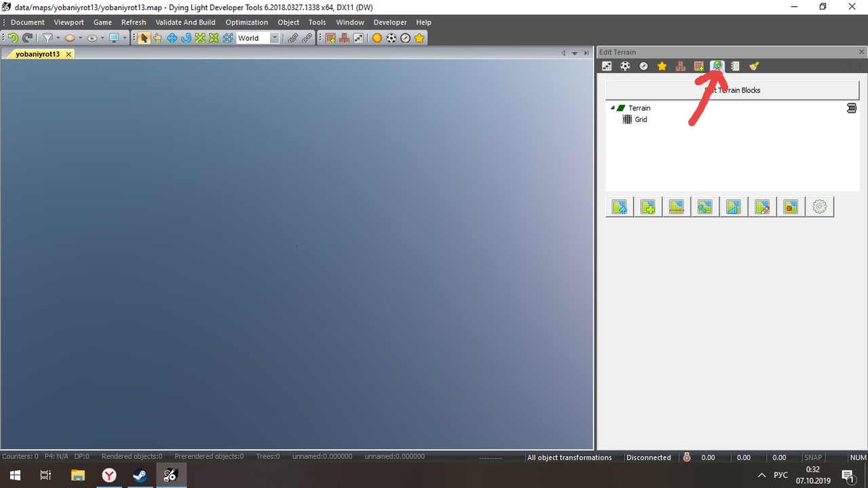Switch to the add-object box panel tab
Viewport: 868px width, 488px height.
tap(698, 66)
